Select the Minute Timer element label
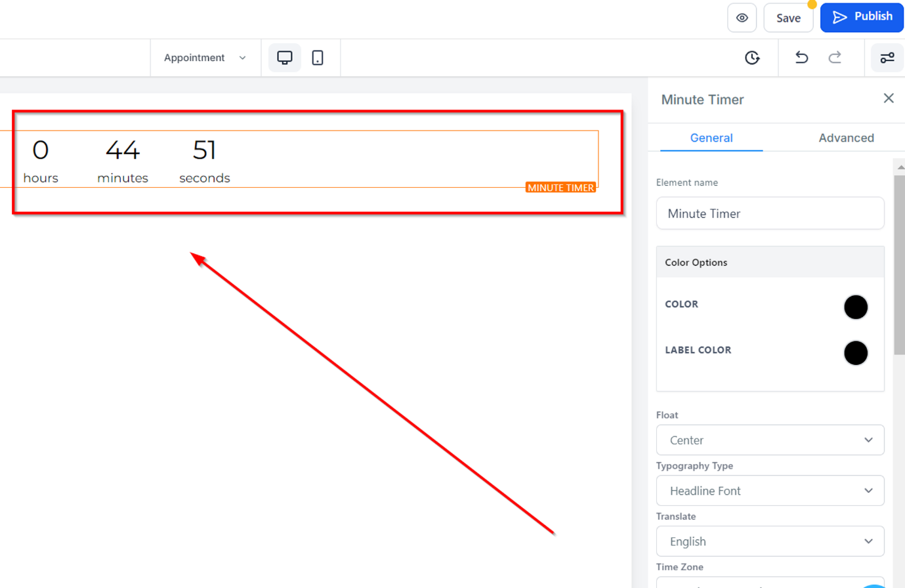 [x=560, y=188]
